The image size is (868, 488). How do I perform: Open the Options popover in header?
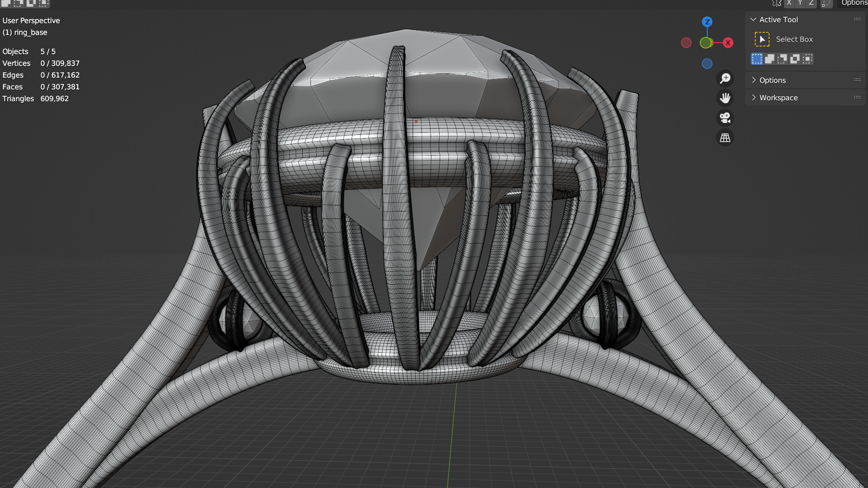pyautogui.click(x=854, y=3)
